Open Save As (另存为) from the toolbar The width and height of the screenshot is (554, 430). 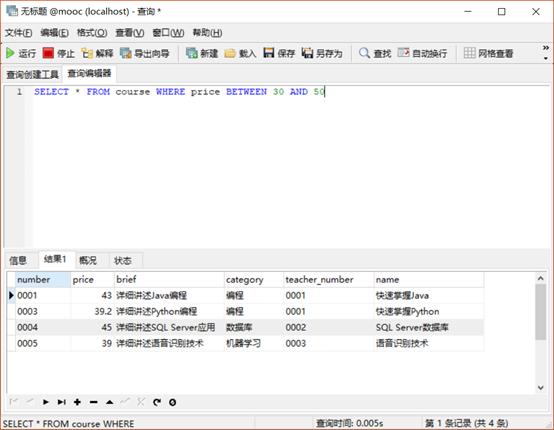(322, 53)
